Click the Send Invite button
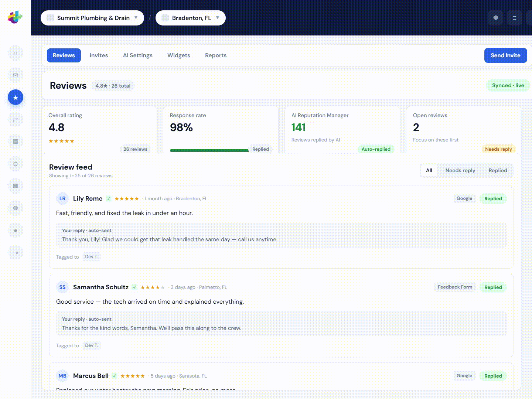The width and height of the screenshot is (532, 399). [505, 55]
